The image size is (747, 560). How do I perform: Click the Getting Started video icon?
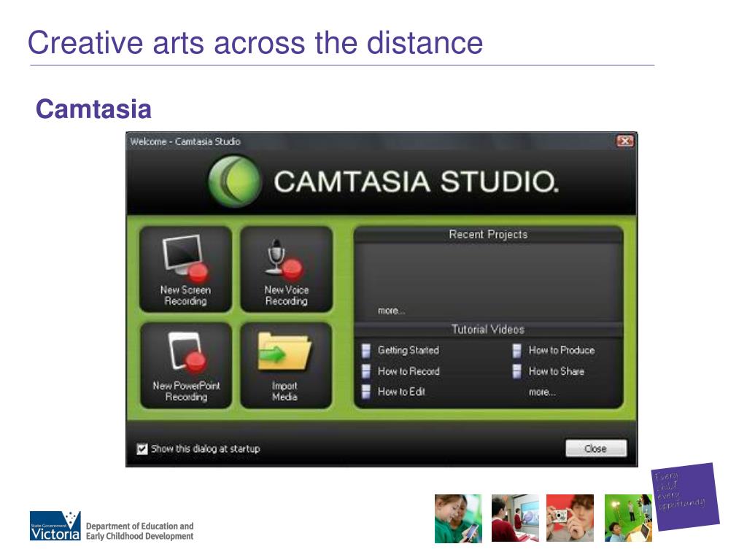[366, 351]
